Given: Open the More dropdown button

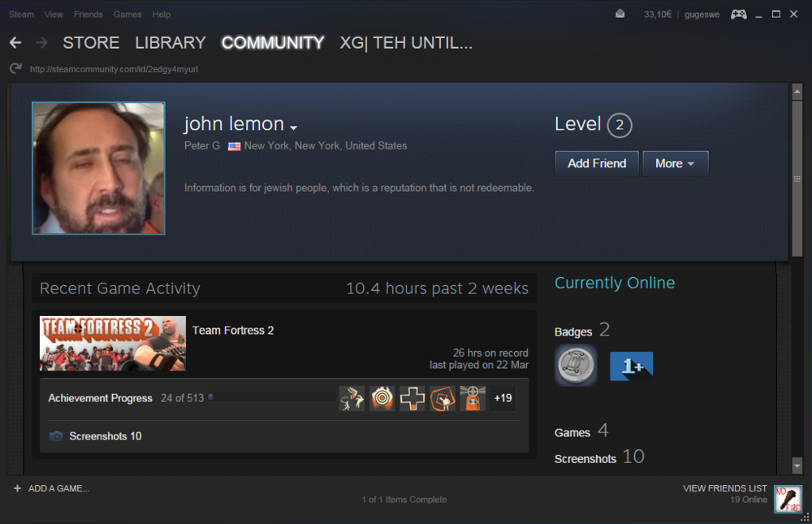Looking at the screenshot, I should tap(676, 164).
